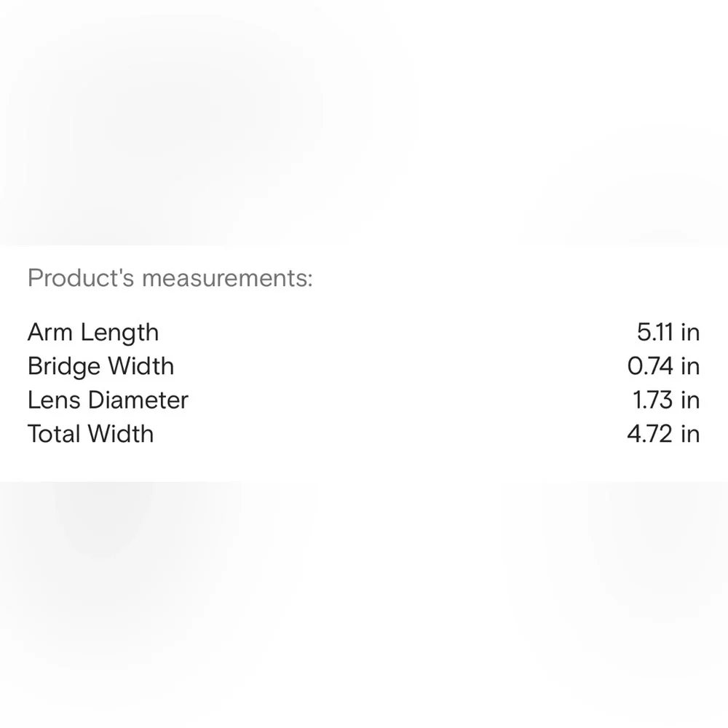The image size is (728, 728).
Task: Click the "in" unit beside 4.72
Action: coord(690,434)
